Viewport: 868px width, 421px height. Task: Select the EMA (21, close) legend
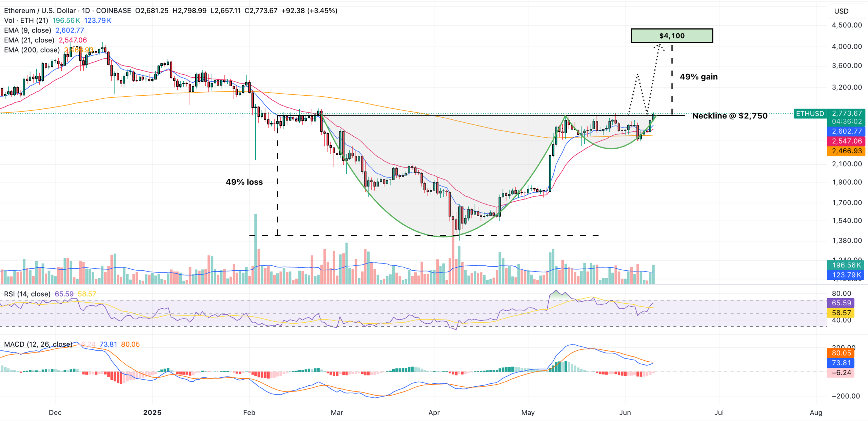click(29, 40)
